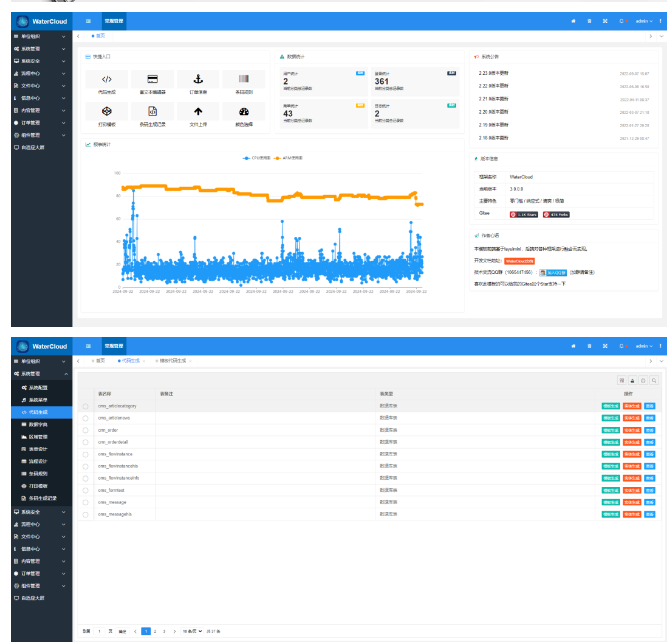
Task: Open the anchor quick-entry icon
Action: point(198,79)
